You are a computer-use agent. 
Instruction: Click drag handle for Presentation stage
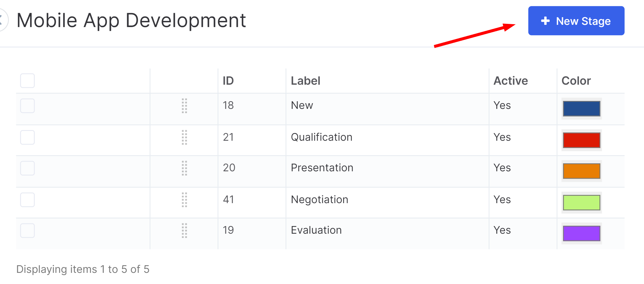184,168
